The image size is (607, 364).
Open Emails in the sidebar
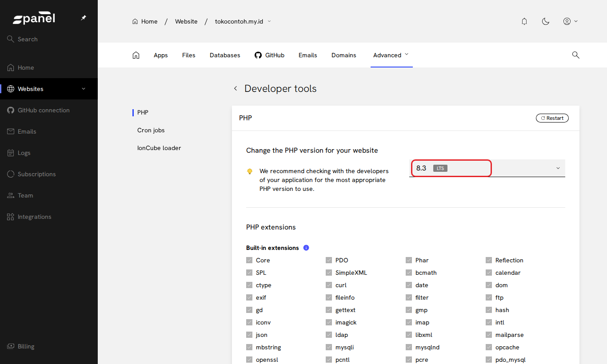pos(49,131)
